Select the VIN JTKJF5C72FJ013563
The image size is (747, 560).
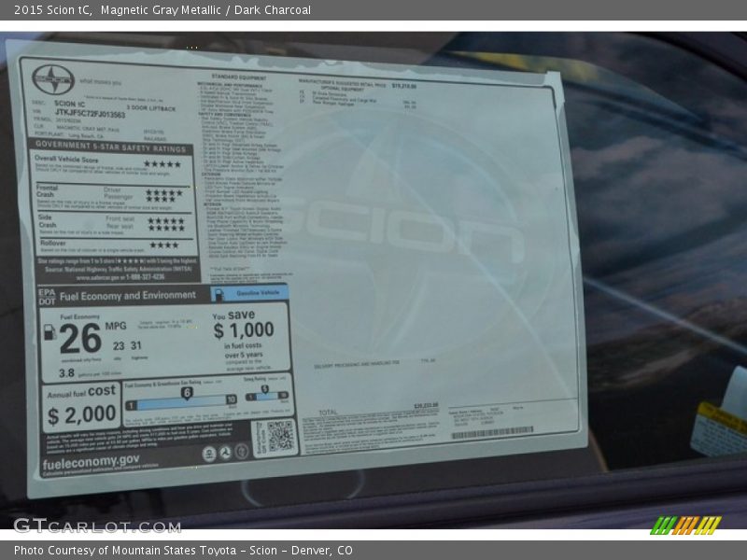[x=90, y=113]
